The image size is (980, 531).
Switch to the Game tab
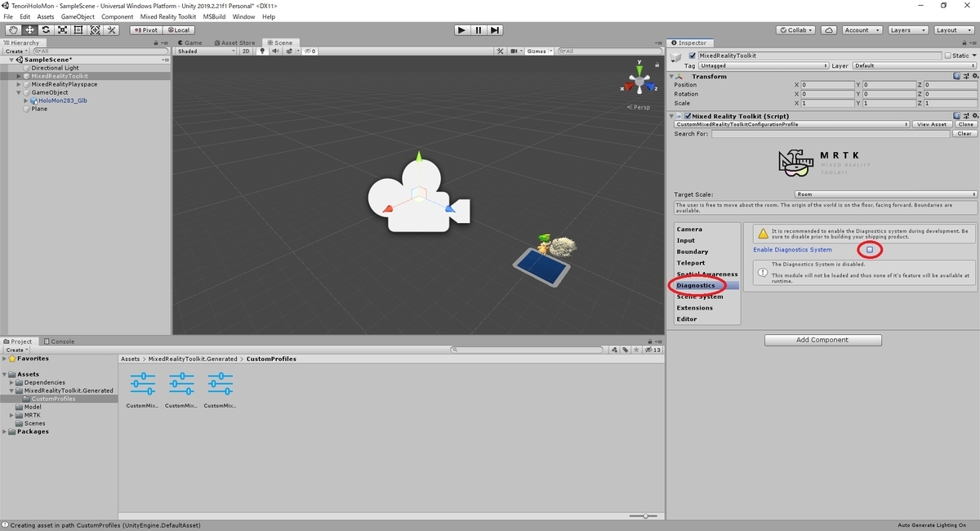pos(189,42)
